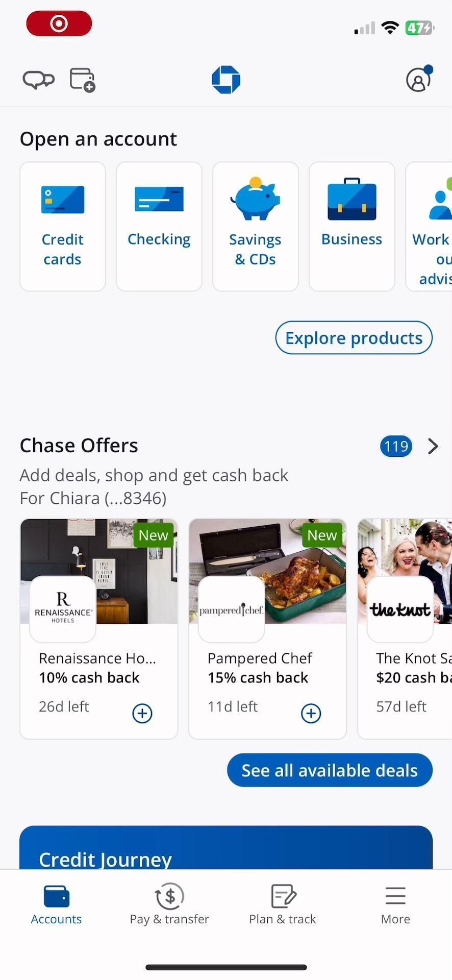Open the Credit cards account tile
Viewport: 452px width, 980px height.
[63, 227]
